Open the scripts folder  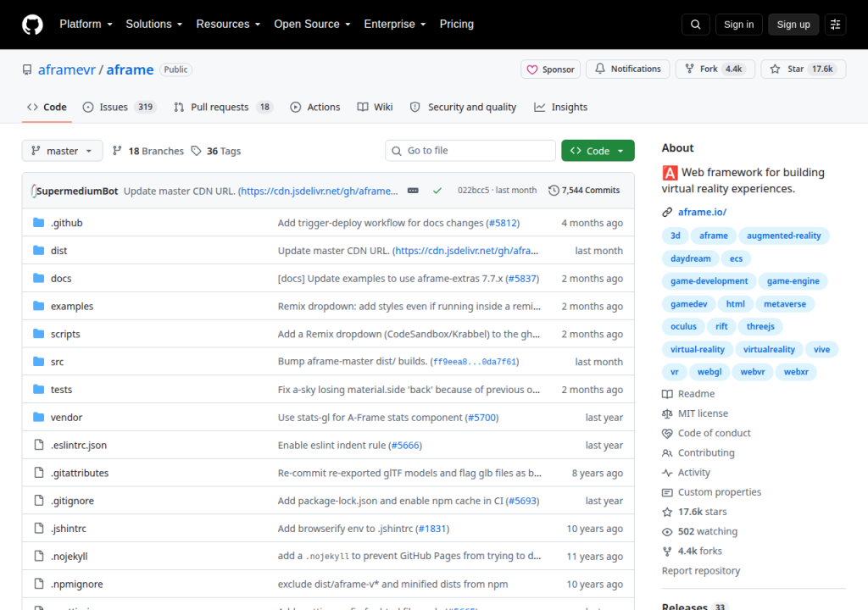pos(65,334)
